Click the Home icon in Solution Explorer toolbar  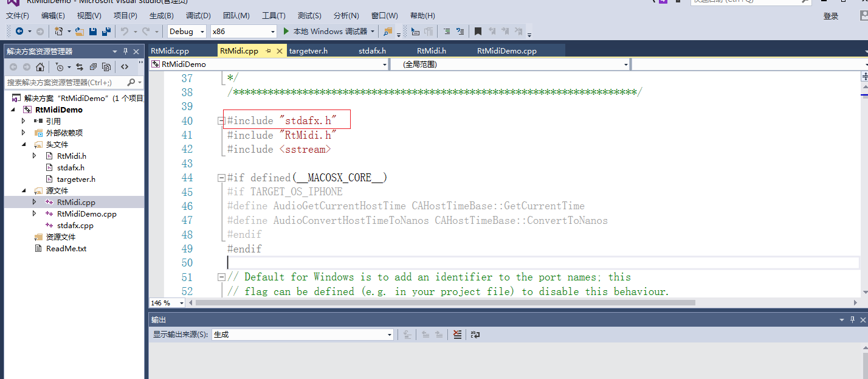(x=40, y=67)
